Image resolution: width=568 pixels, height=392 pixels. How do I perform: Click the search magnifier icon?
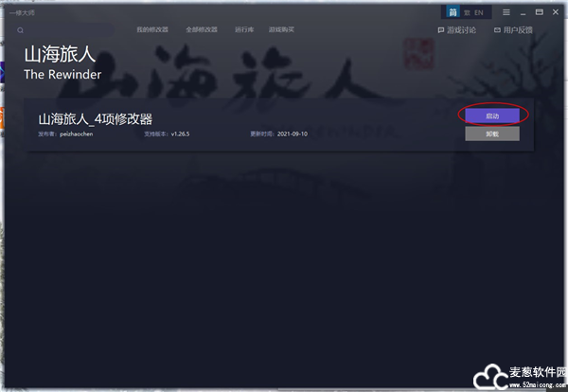click(20, 30)
